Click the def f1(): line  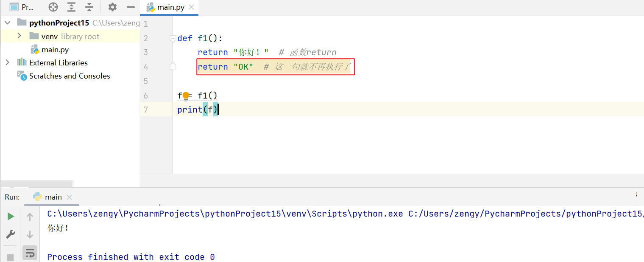point(200,39)
